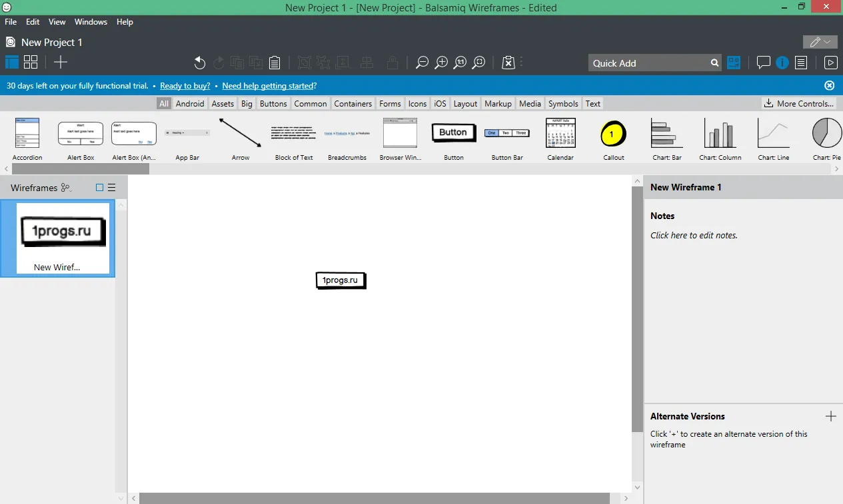Click the More Controls... button
Screen dimensions: 843x504
[799, 103]
